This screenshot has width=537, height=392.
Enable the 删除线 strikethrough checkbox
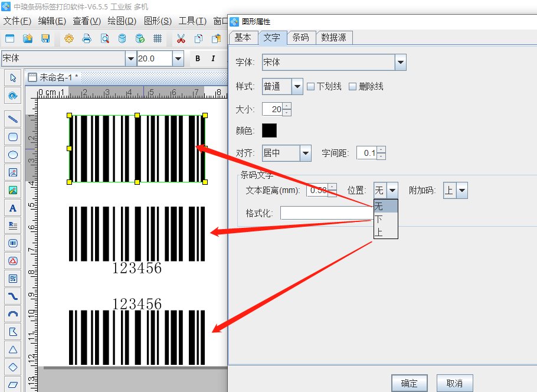(352, 86)
